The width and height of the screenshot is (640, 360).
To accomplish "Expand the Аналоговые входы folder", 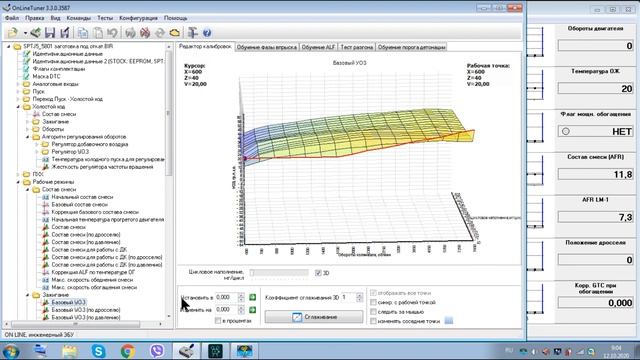I will point(18,84).
